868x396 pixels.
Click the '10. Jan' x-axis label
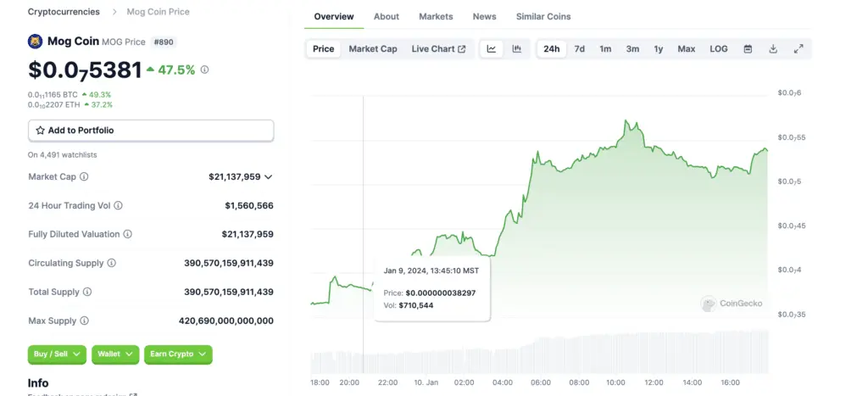[x=426, y=382]
